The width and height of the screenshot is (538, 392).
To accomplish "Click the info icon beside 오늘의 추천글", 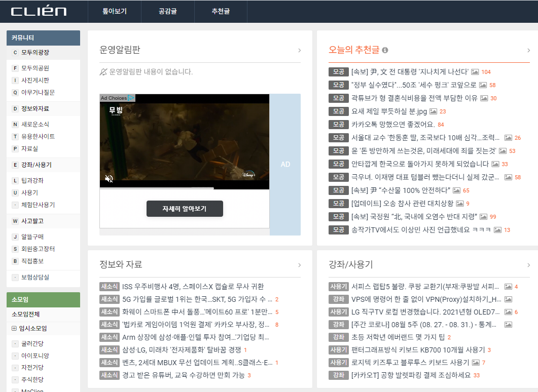I will point(385,50).
